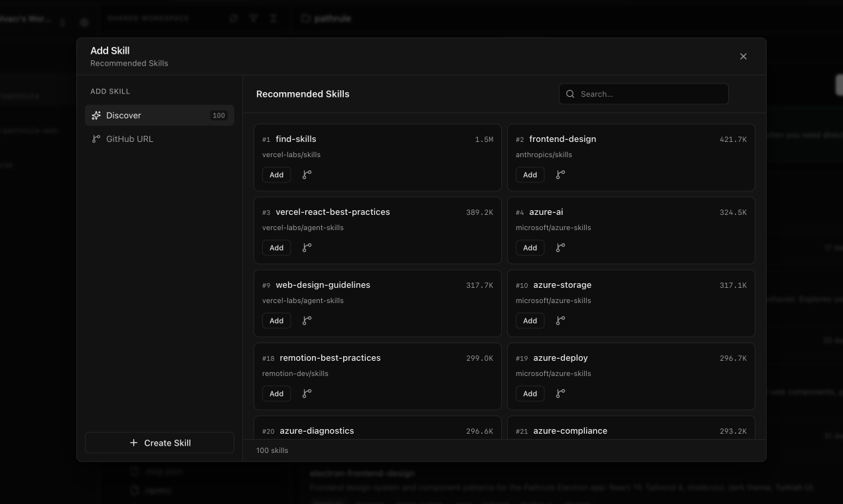Viewport: 843px width, 504px height.
Task: Add the web-design-guidelines skill
Action: click(x=277, y=321)
